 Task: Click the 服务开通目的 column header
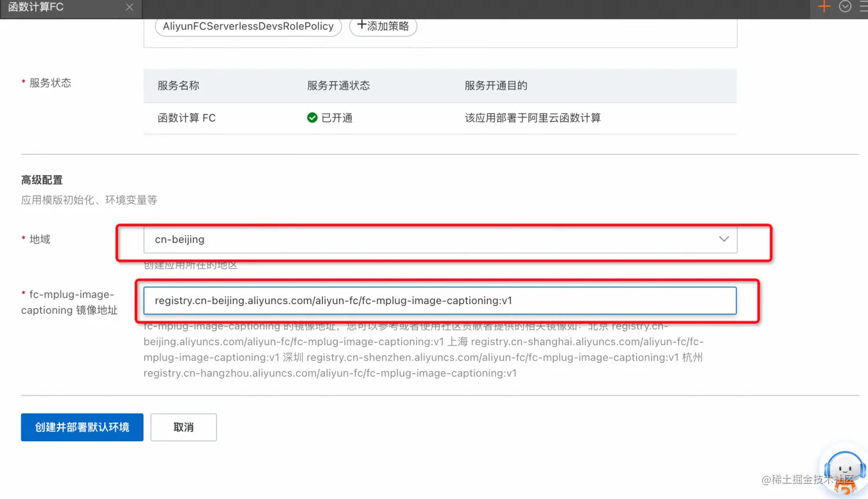496,86
